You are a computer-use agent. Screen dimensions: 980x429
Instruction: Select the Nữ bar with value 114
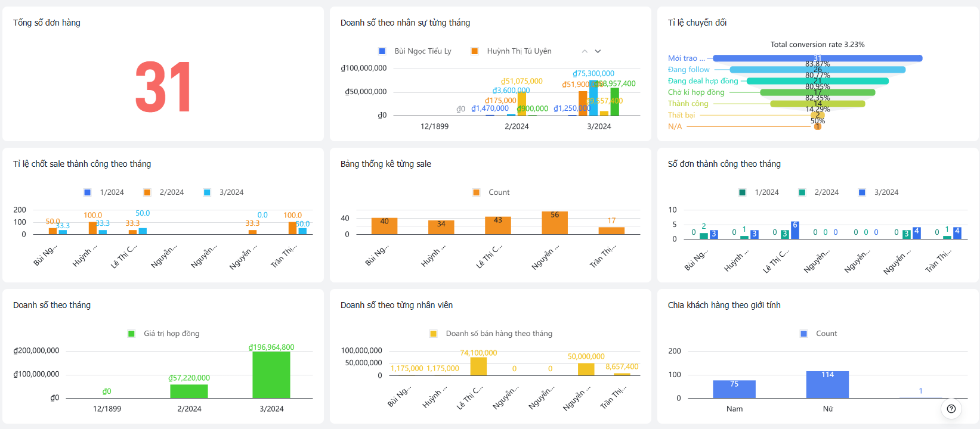pyautogui.click(x=827, y=385)
